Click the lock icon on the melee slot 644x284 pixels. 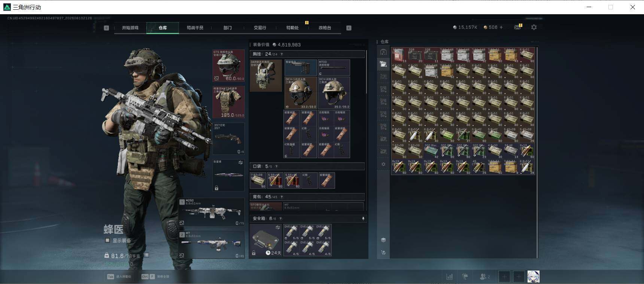[216, 188]
